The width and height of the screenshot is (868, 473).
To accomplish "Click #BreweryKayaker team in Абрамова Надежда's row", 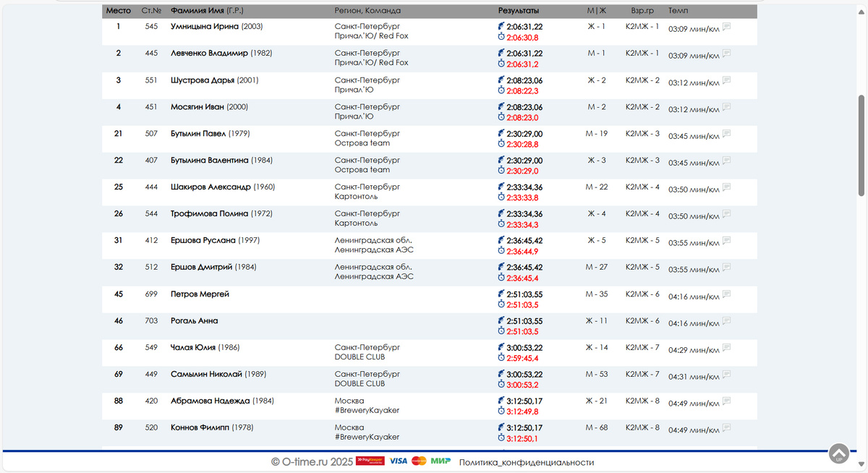I will click(x=367, y=410).
